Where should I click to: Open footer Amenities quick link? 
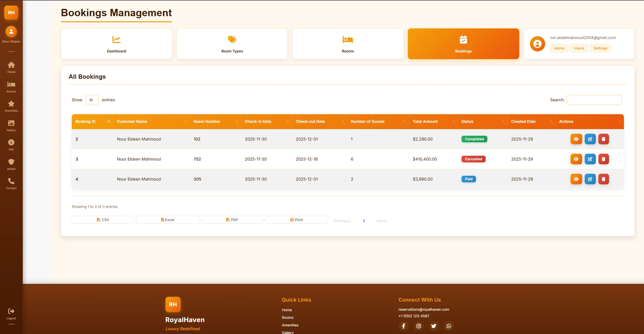[290, 325]
